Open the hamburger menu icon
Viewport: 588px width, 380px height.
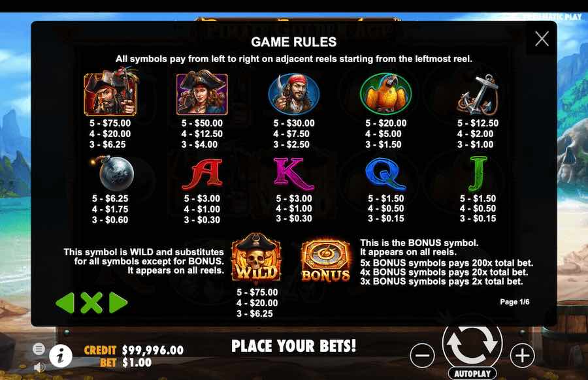(x=39, y=349)
